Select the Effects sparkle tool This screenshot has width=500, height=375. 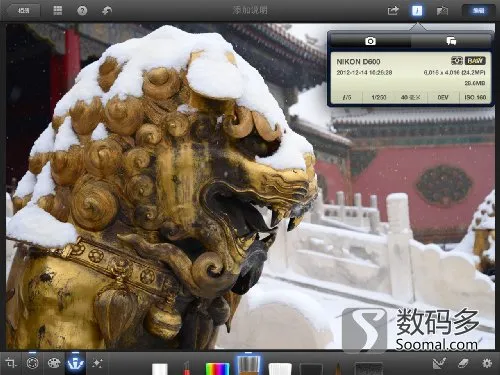tap(97, 363)
